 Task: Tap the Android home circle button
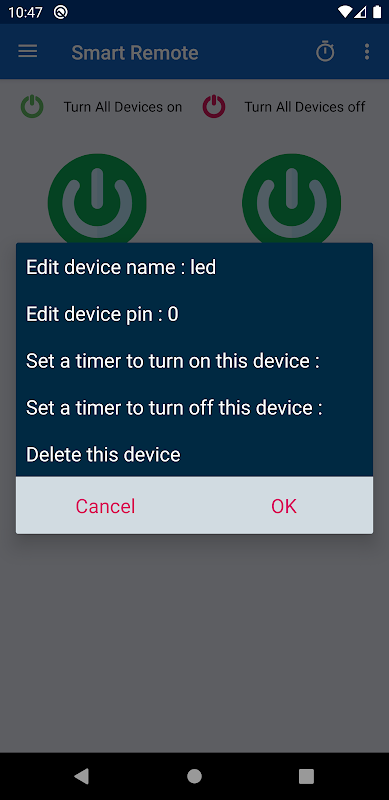[194, 776]
